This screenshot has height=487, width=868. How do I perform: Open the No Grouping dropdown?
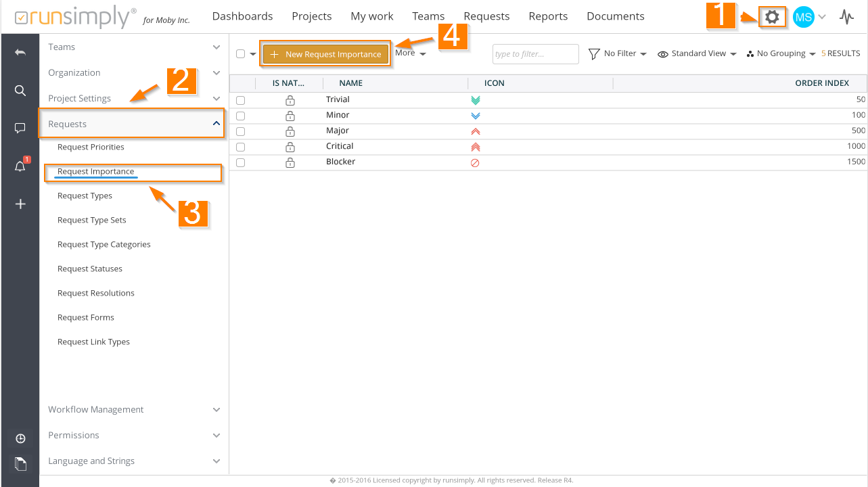(x=781, y=53)
